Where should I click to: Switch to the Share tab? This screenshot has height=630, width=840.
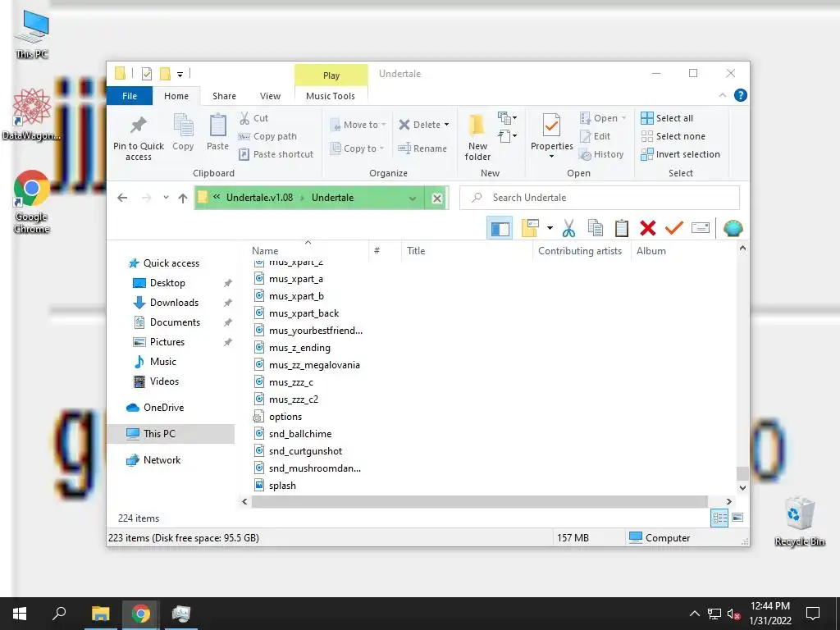coord(224,96)
